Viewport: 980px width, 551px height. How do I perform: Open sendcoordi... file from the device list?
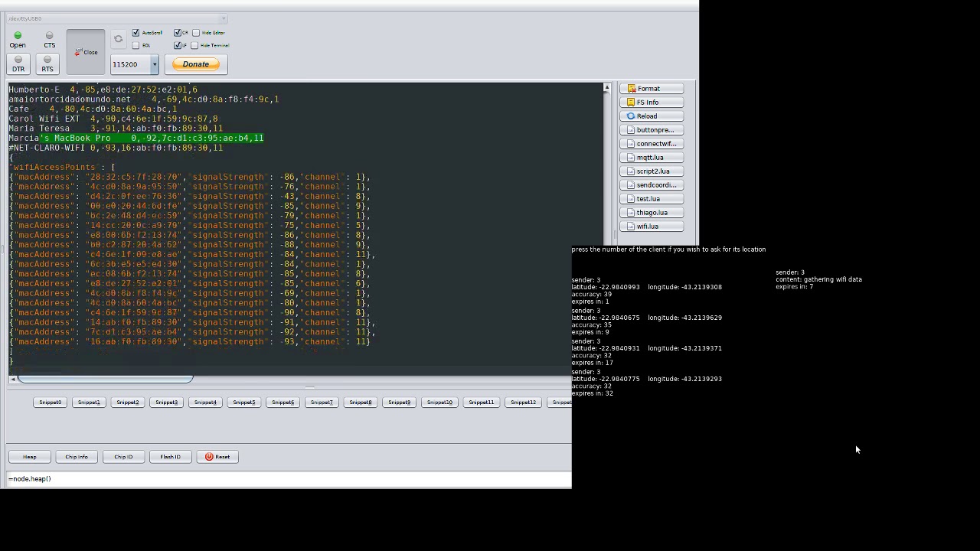coord(651,185)
